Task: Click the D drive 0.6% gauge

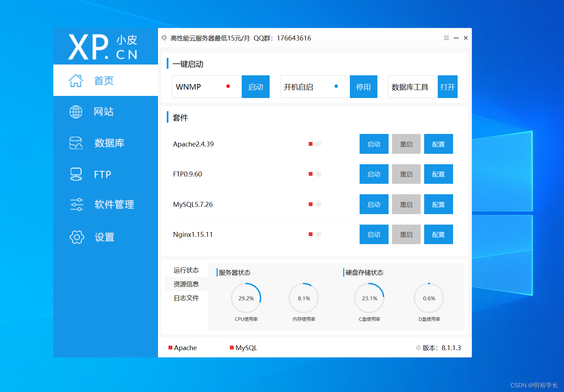Action: pos(429,298)
